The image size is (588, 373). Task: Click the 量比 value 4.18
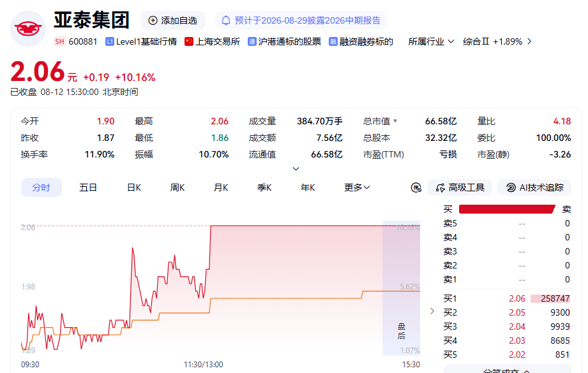(x=562, y=121)
